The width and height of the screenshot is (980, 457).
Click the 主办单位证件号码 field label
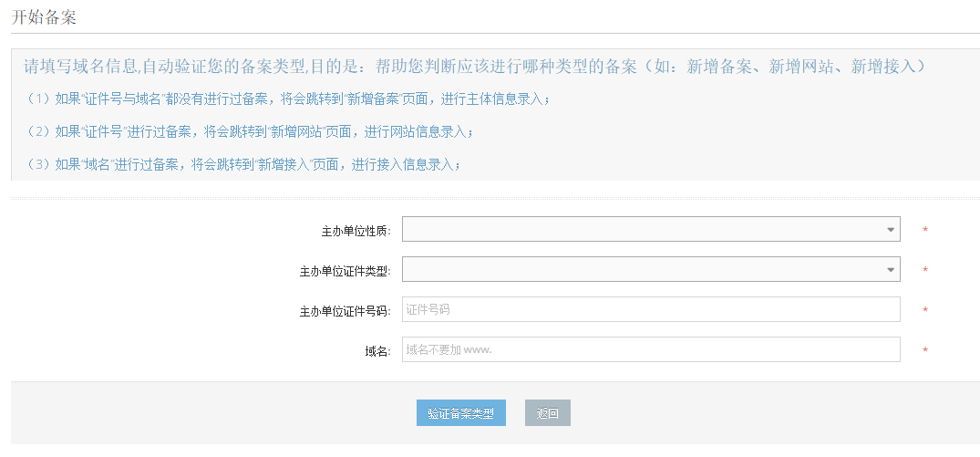(345, 311)
